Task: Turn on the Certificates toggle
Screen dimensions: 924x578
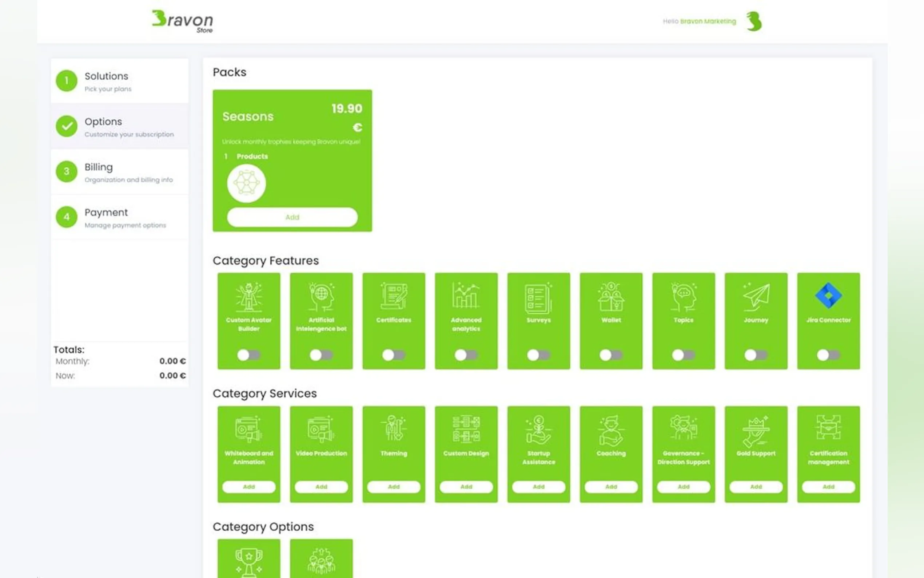Action: (394, 355)
